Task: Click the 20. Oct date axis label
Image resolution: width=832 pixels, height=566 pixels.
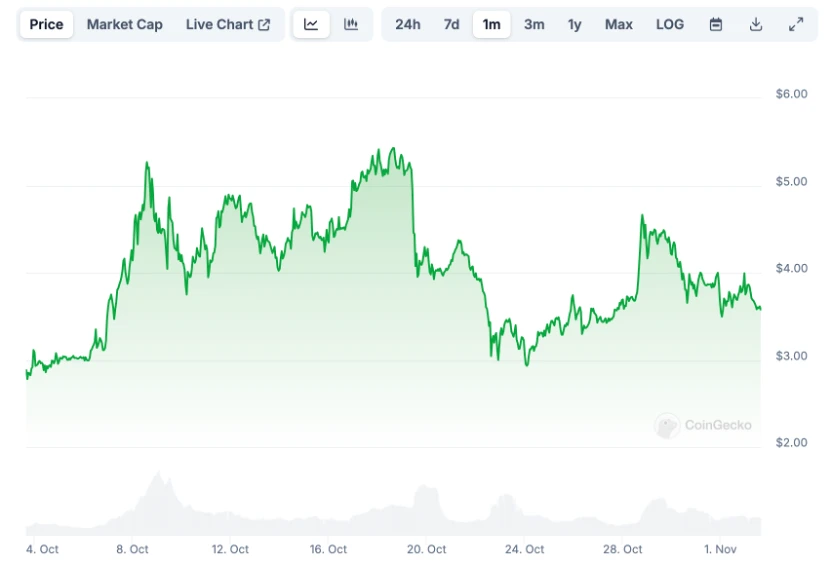Action: click(427, 549)
